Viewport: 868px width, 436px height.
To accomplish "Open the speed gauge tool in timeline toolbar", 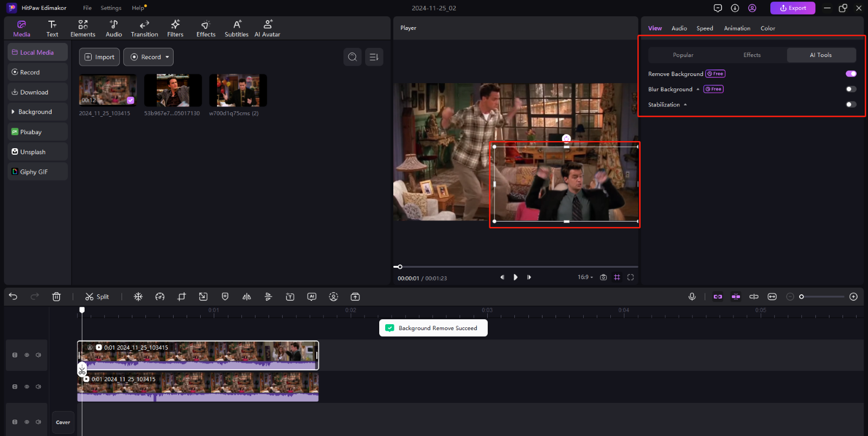I will point(160,296).
